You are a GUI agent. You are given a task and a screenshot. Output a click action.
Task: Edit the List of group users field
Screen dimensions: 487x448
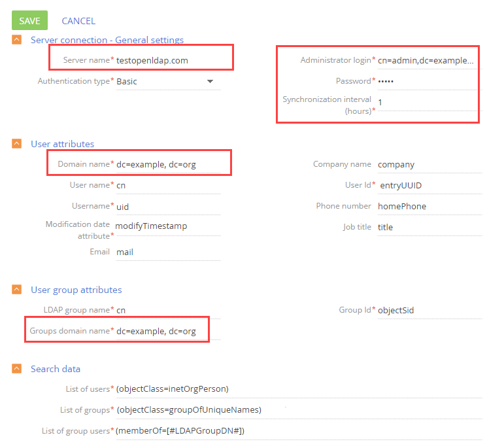tap(299, 431)
